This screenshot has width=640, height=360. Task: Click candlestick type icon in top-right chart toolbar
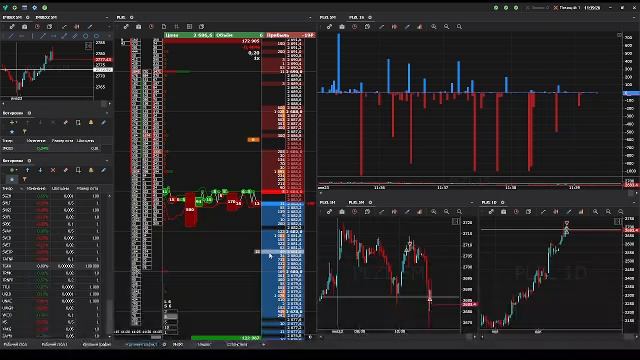pos(394,27)
